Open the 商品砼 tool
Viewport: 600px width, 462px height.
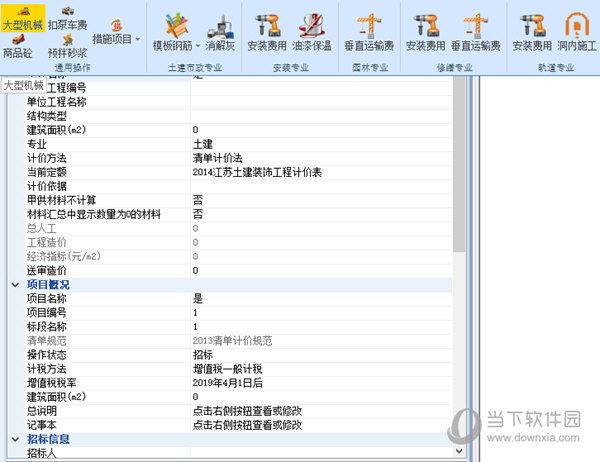tap(18, 47)
